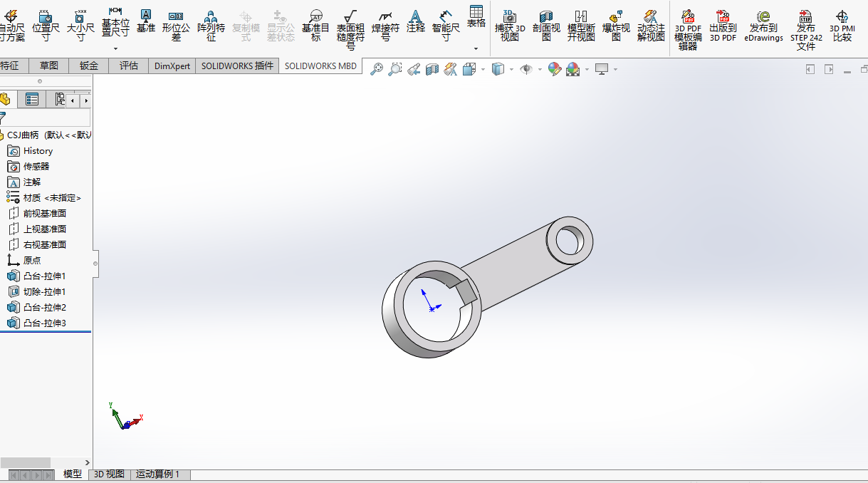Select the 切除-拉伸1 feature
868x483 pixels.
(36, 292)
